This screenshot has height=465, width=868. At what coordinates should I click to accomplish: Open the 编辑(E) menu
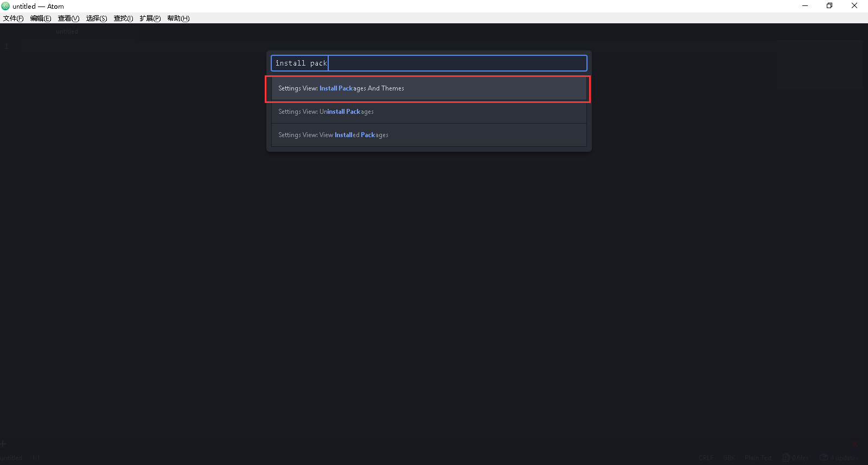point(41,18)
